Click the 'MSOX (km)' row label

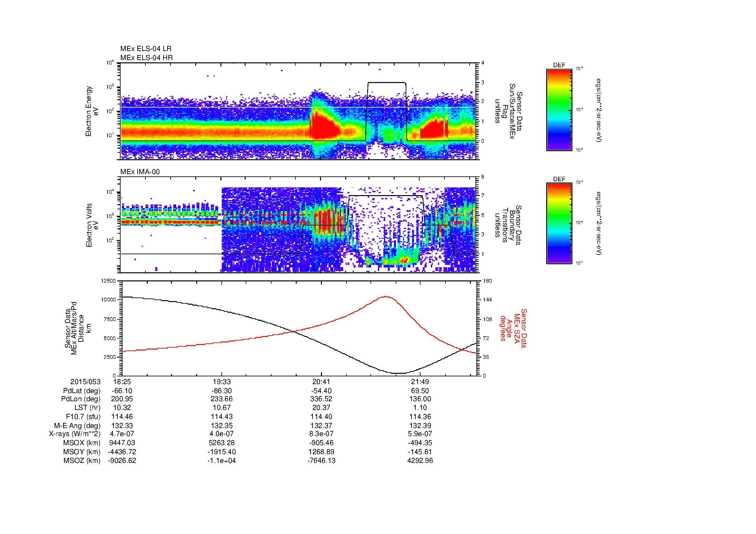(x=82, y=443)
